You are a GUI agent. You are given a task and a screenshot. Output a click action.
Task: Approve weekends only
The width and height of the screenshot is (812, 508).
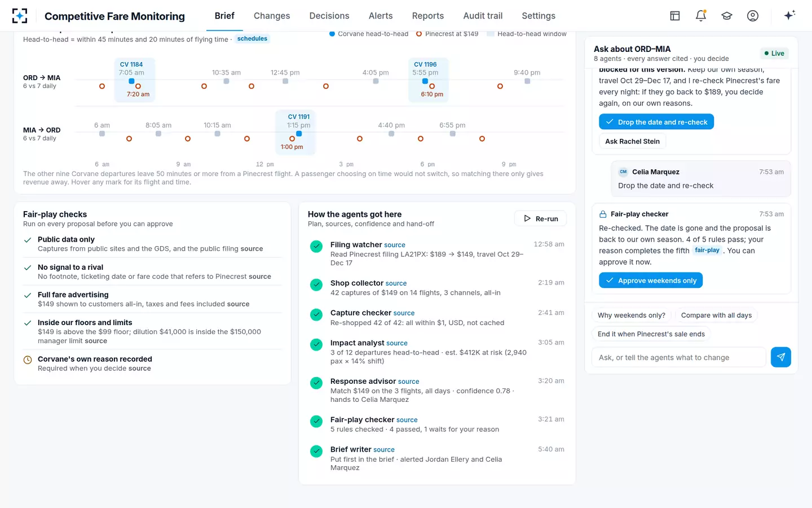click(x=651, y=281)
